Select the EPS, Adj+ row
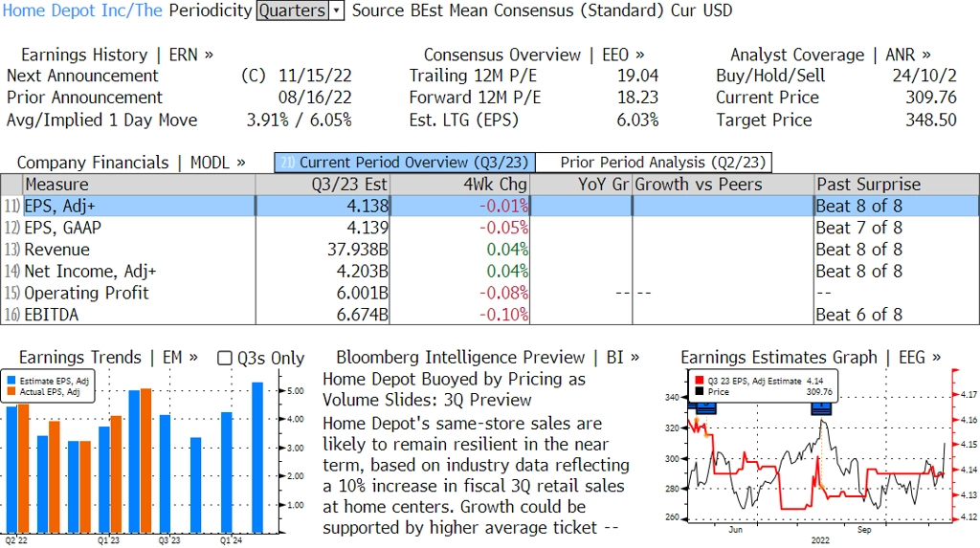 (490, 207)
